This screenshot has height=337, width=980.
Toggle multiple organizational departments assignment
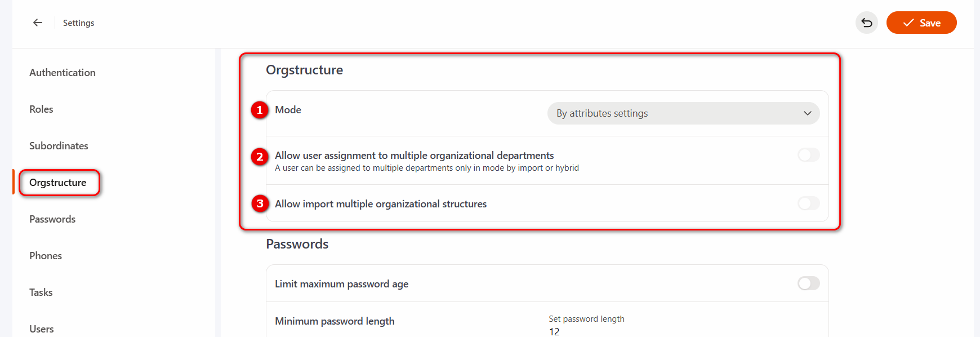click(x=808, y=155)
